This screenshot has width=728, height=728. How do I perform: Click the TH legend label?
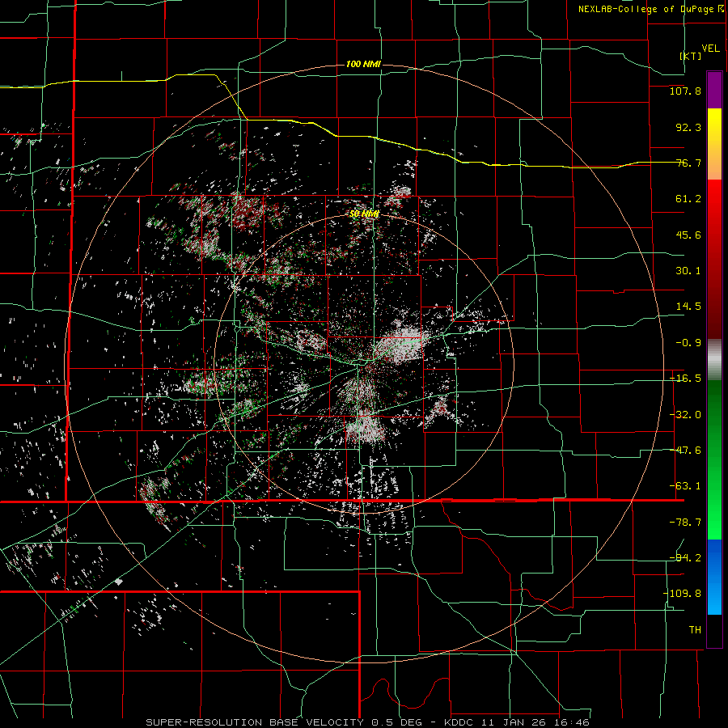[695, 630]
